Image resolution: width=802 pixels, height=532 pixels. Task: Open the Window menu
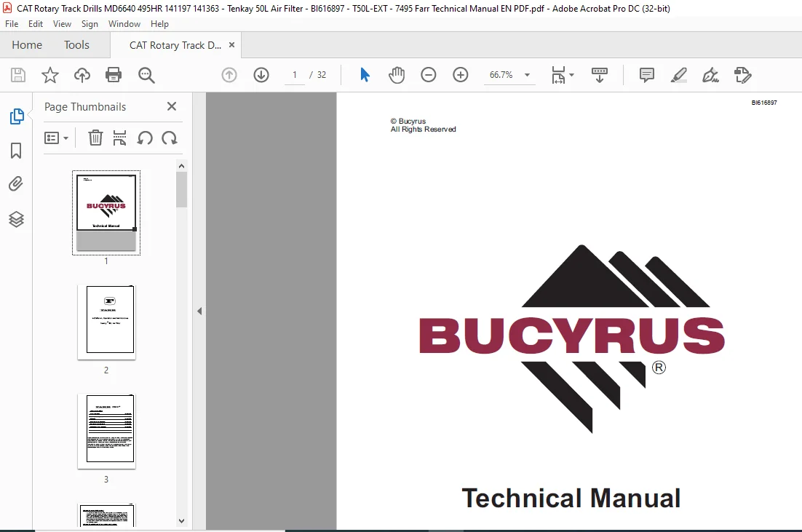point(124,24)
